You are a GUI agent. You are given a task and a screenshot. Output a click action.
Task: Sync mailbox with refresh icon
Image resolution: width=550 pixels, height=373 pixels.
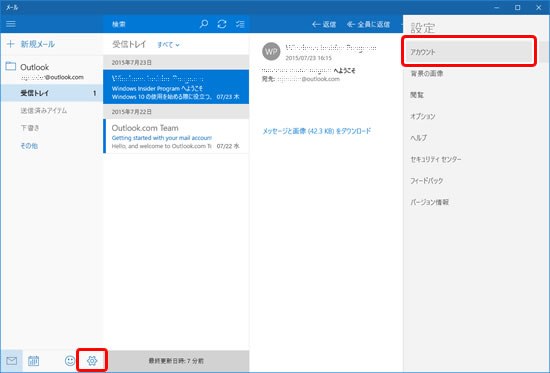coord(222,24)
